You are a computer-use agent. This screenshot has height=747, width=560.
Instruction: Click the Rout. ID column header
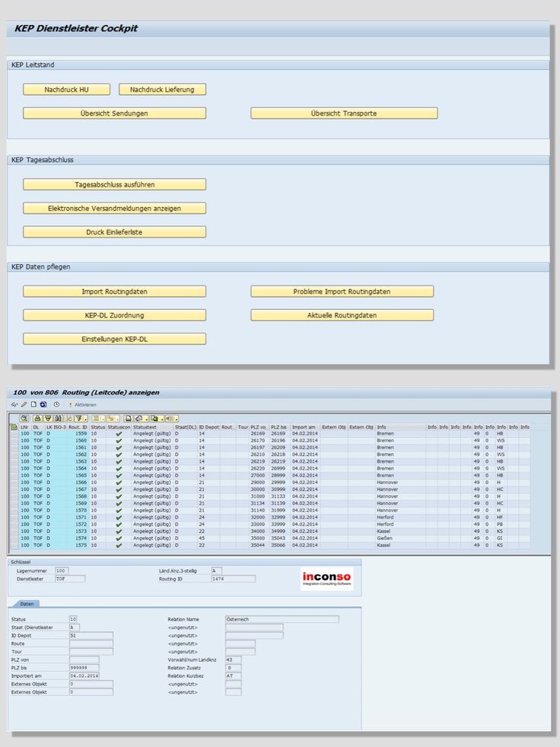[x=78, y=427]
